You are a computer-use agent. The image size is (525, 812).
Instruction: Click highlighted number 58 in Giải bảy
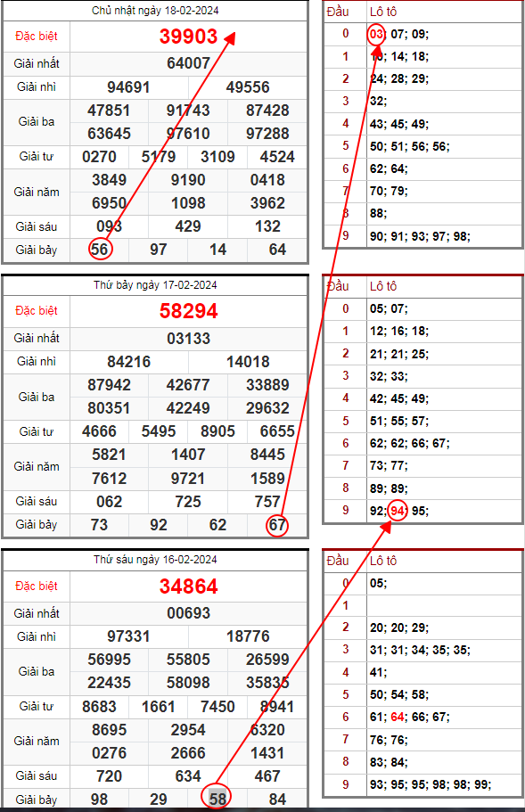[217, 799]
